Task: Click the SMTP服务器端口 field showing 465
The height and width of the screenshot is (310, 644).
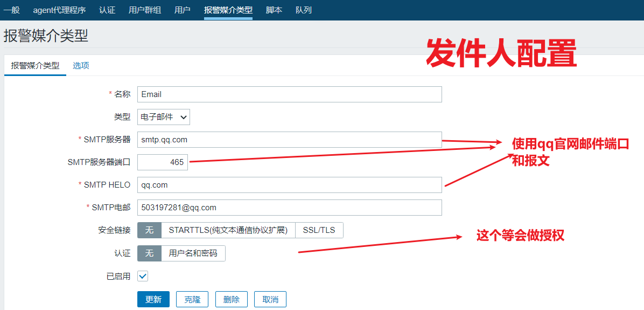Action: 163,162
